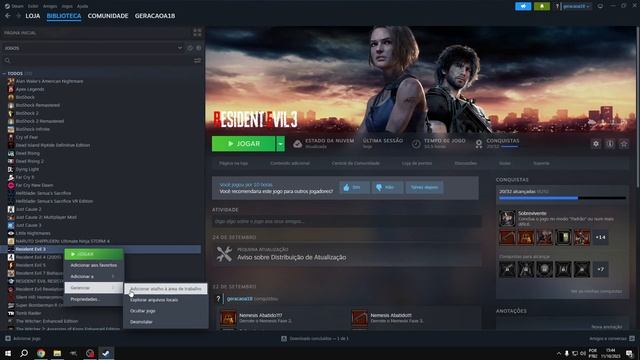This screenshot has width=640, height=360.
Task: Open the update notice wrench icon
Action: 224,254
